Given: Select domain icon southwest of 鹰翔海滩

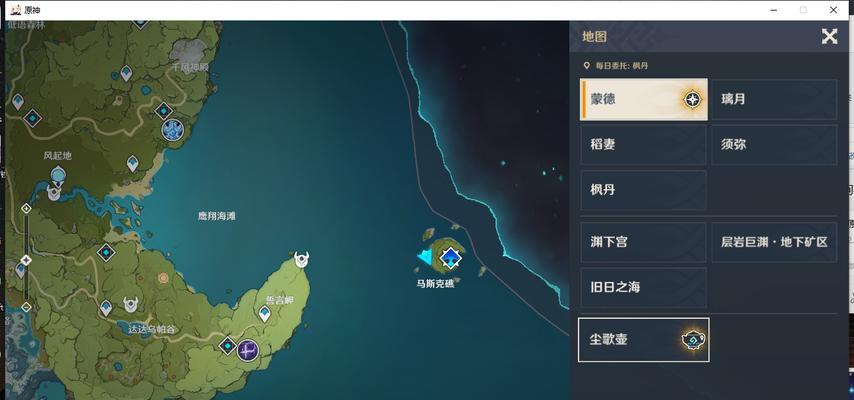Looking at the screenshot, I should 106,252.
